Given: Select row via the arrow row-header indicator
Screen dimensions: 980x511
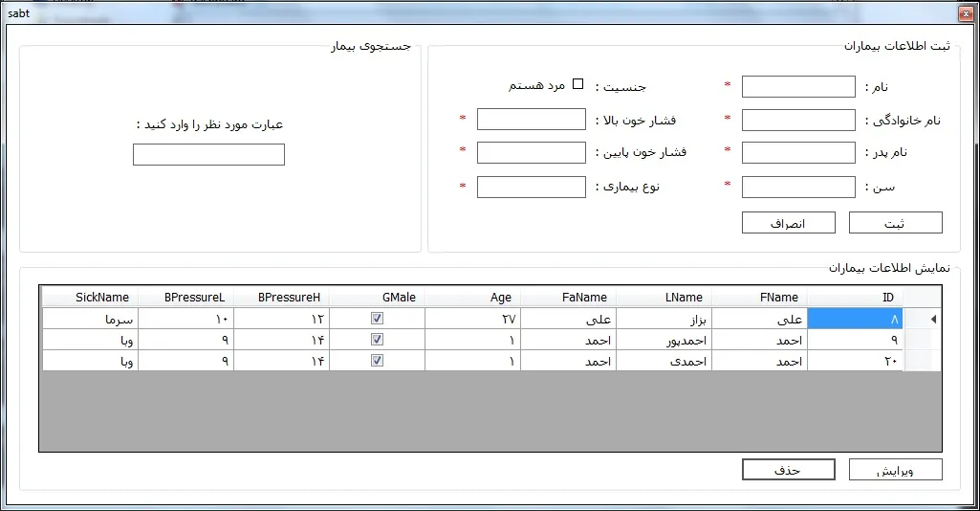Looking at the screenshot, I should coord(931,319).
